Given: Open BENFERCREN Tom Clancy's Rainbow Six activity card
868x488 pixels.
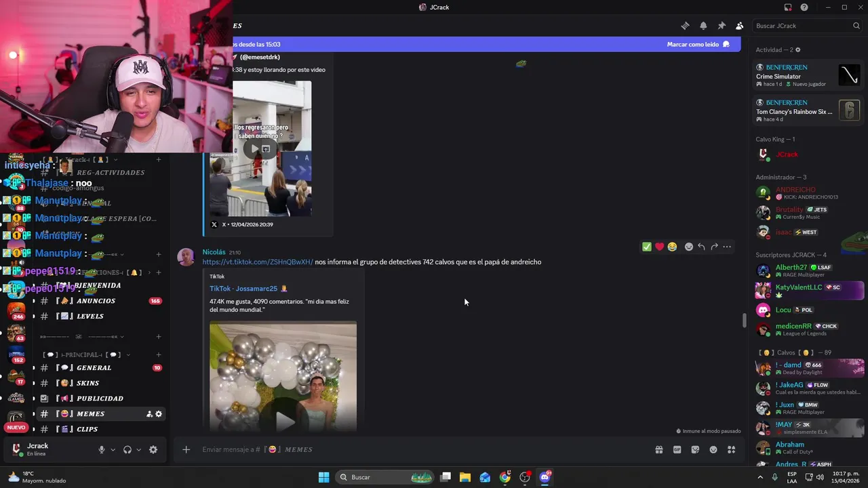Looking at the screenshot, I should 808,110.
